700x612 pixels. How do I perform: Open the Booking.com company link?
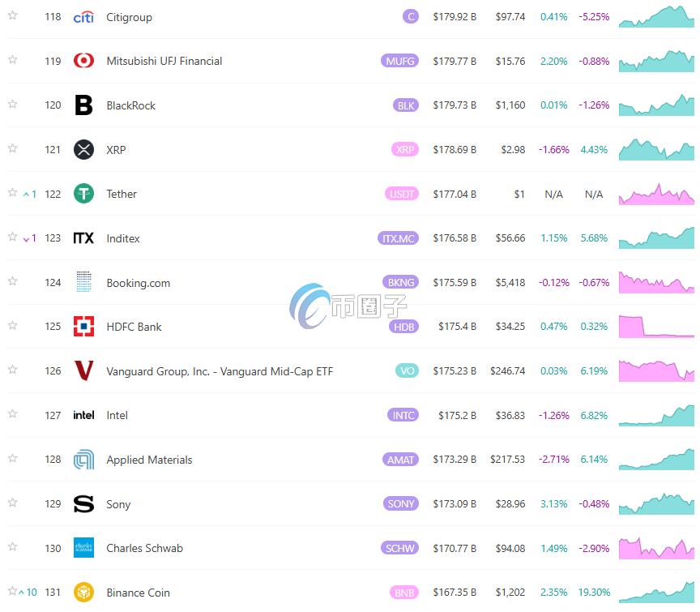(139, 283)
